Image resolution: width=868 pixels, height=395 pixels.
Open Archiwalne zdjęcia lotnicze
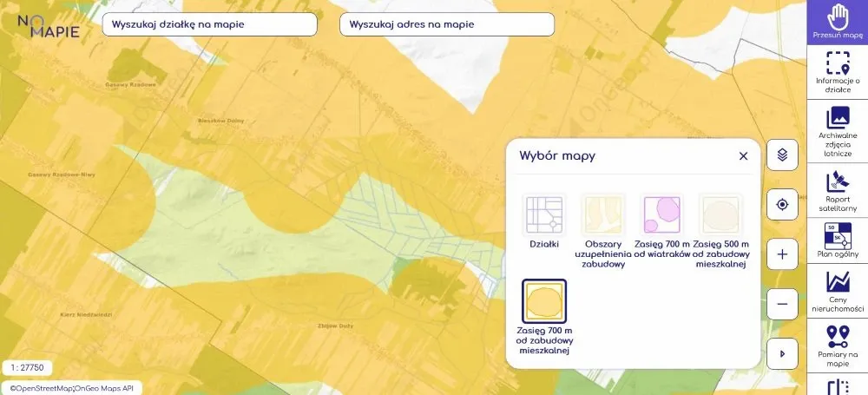point(837,131)
